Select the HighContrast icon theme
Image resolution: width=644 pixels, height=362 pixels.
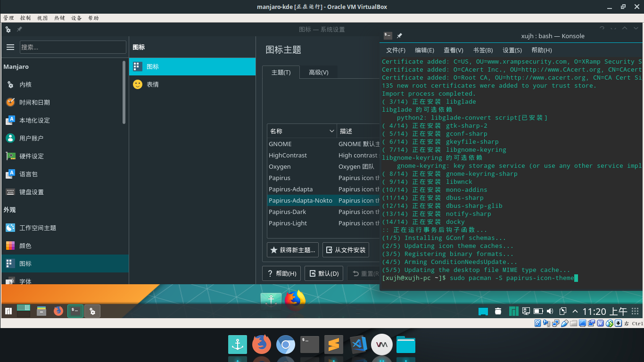point(323,156)
